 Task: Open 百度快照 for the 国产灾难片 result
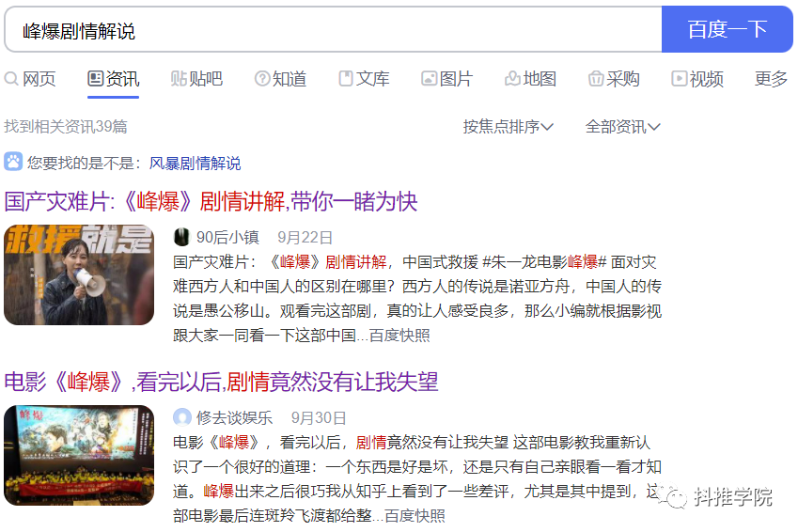coord(399,336)
